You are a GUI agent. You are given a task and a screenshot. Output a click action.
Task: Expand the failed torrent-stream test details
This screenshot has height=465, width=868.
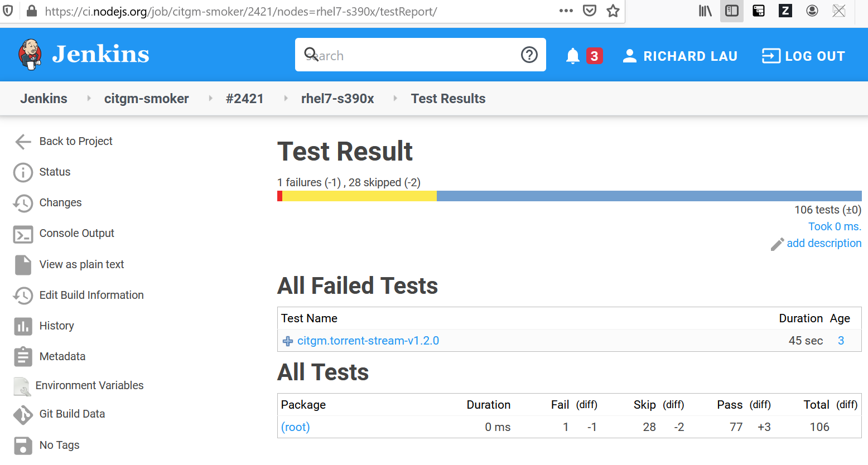tap(288, 341)
